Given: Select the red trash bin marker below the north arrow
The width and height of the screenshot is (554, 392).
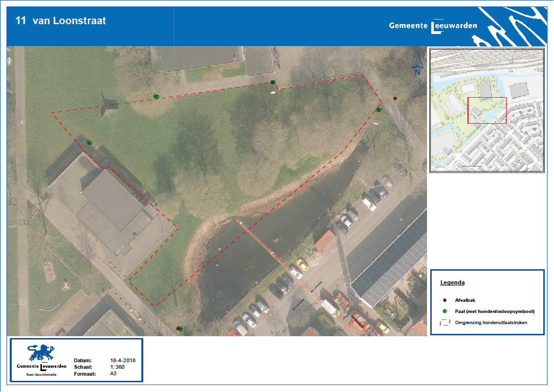Looking at the screenshot, I should (395, 98).
